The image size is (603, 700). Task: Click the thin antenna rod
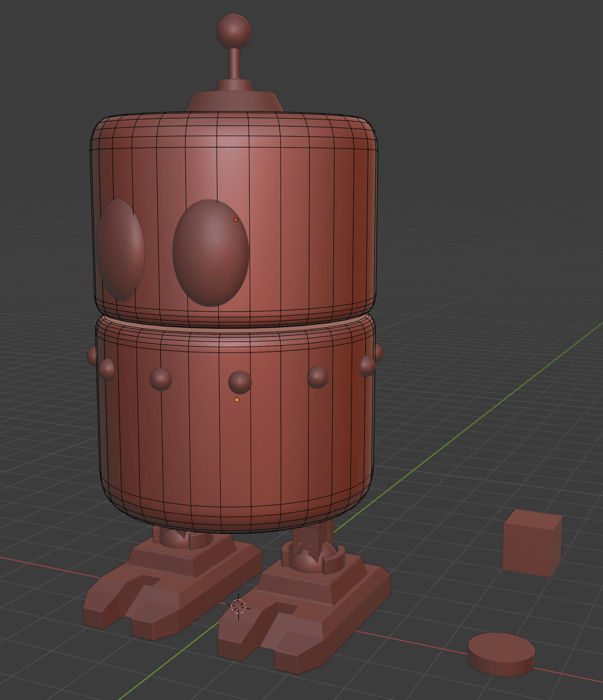[x=234, y=64]
